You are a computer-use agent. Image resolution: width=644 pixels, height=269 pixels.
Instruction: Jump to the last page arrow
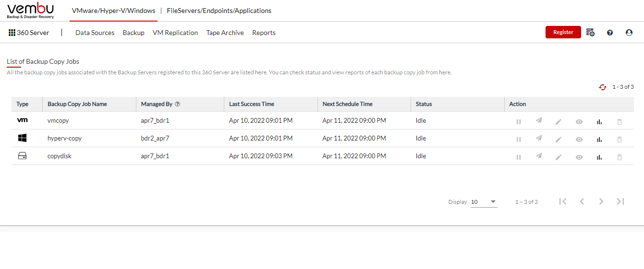(x=620, y=201)
